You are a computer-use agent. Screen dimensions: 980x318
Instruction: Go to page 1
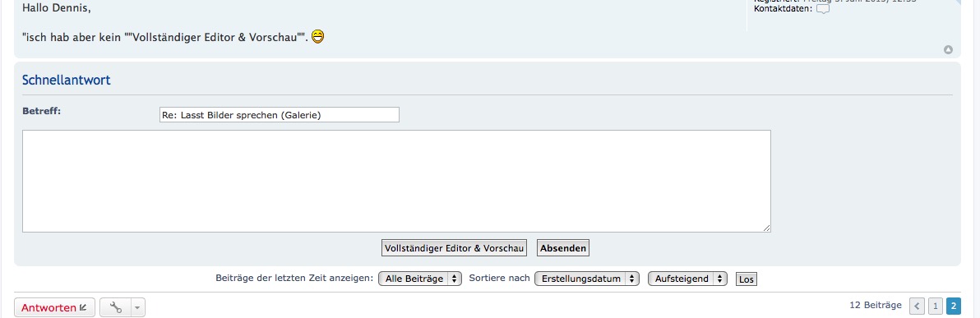(x=935, y=306)
